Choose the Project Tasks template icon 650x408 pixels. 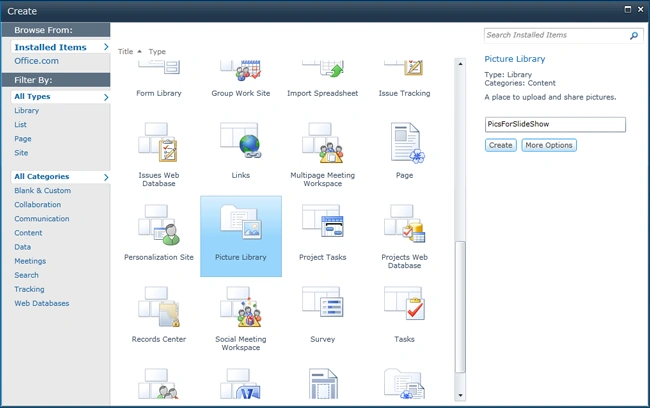[323, 221]
